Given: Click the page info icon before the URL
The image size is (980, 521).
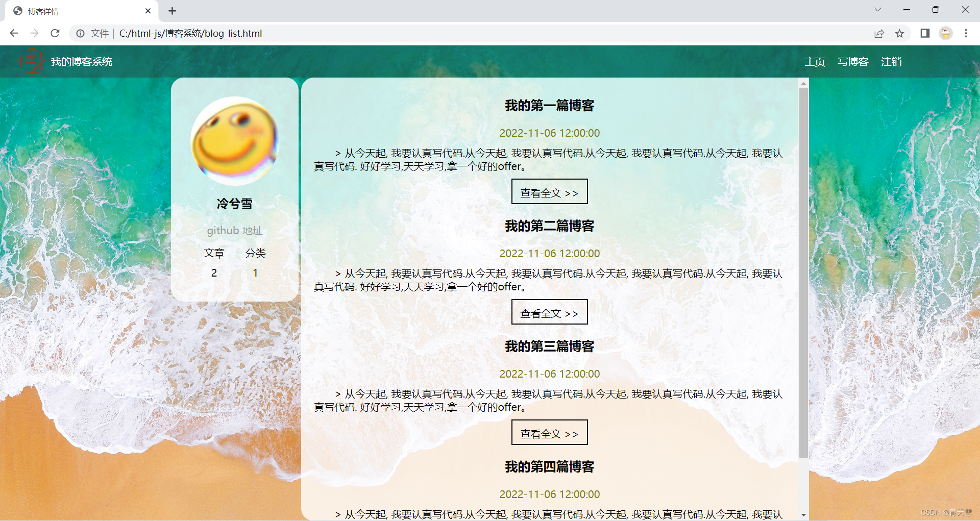Looking at the screenshot, I should tap(81, 33).
